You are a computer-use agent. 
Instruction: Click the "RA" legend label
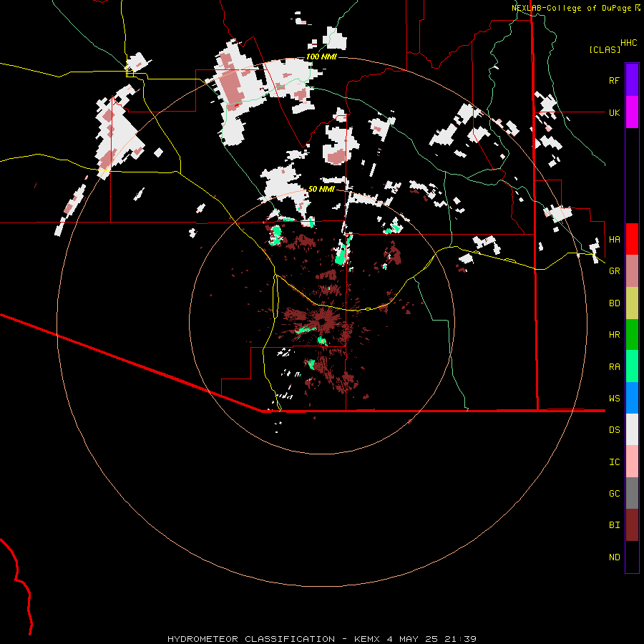click(x=614, y=367)
